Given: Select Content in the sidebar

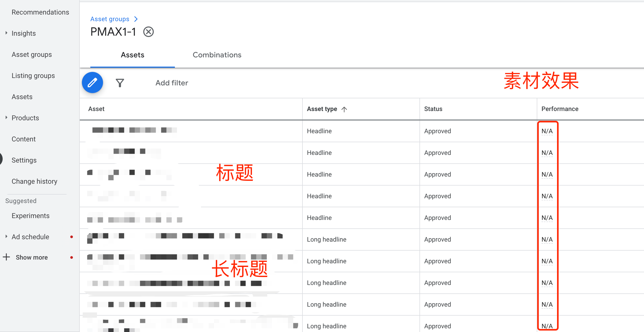Looking at the screenshot, I should pyautogui.click(x=24, y=139).
